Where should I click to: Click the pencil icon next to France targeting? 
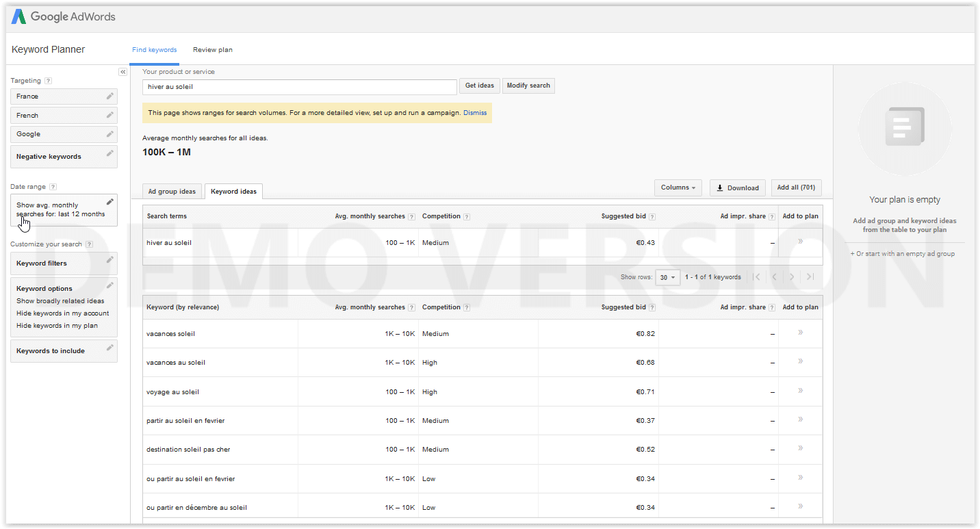coord(109,96)
